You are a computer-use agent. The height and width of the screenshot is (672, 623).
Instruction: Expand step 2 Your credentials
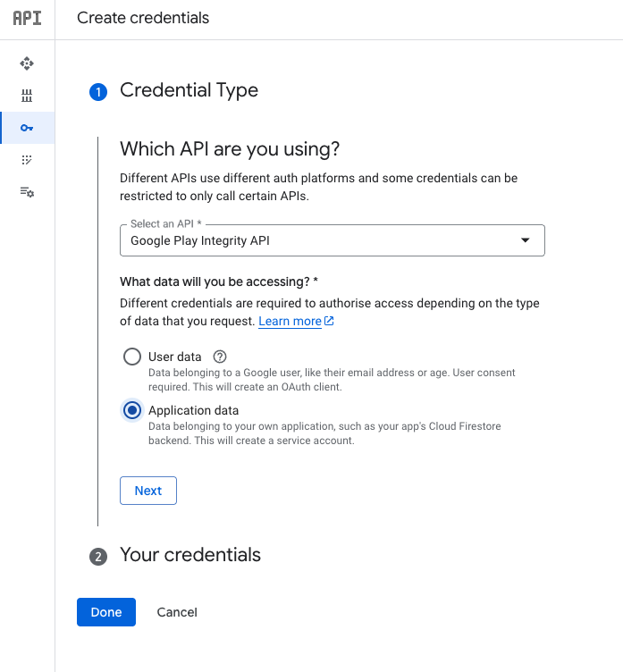[190, 555]
